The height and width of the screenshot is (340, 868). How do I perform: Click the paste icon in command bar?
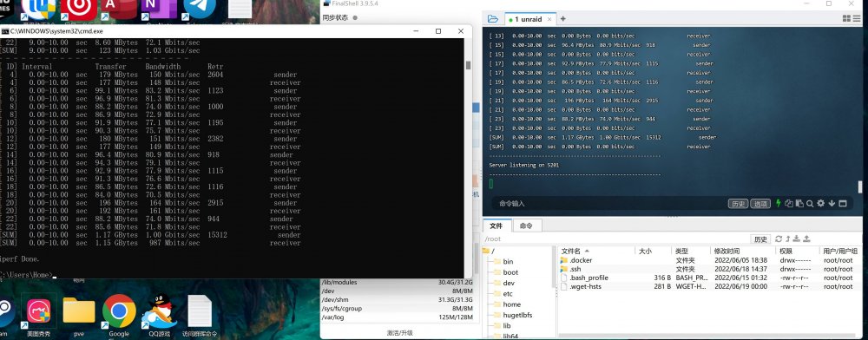click(x=799, y=204)
